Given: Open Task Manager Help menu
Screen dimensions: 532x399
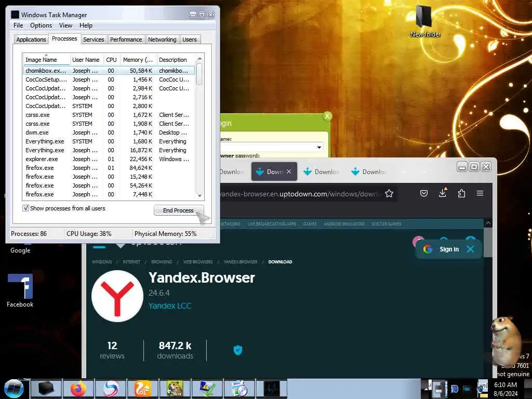Looking at the screenshot, I should (86, 25).
